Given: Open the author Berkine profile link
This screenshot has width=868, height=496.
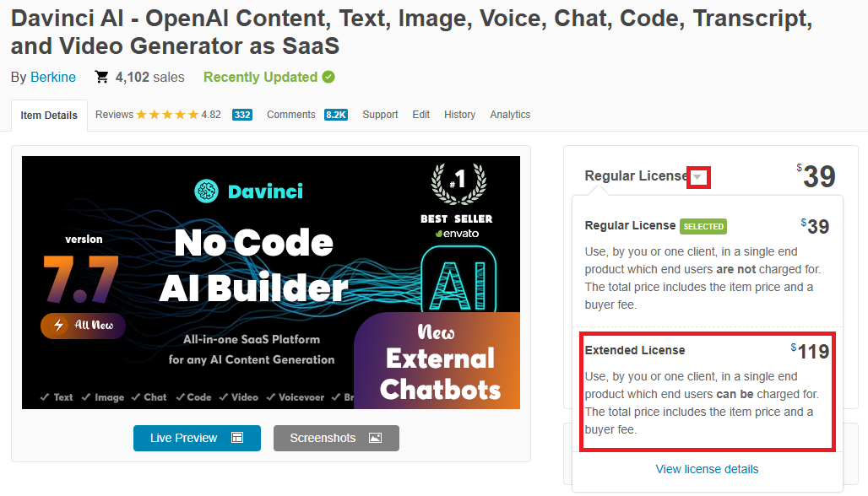Looking at the screenshot, I should (x=53, y=77).
